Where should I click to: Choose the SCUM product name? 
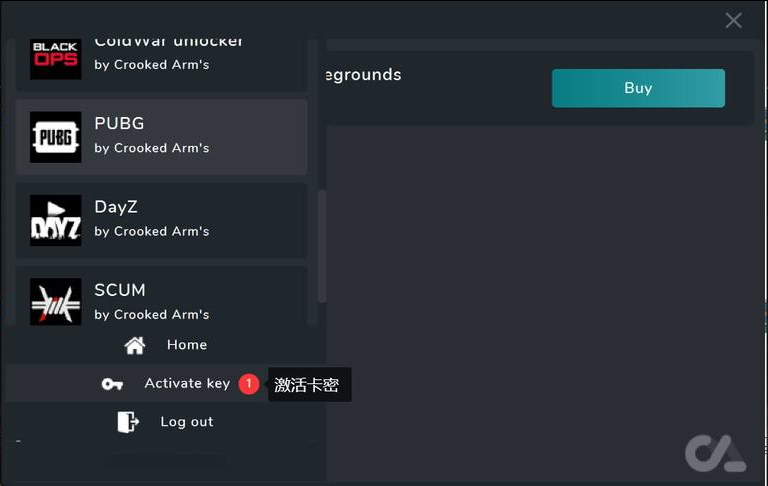point(120,290)
